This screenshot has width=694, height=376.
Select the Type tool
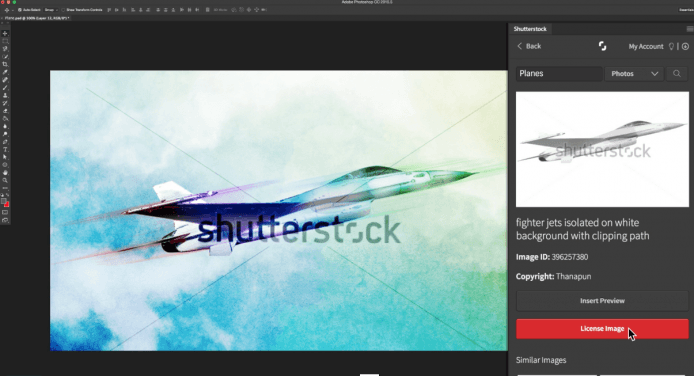pos(5,150)
